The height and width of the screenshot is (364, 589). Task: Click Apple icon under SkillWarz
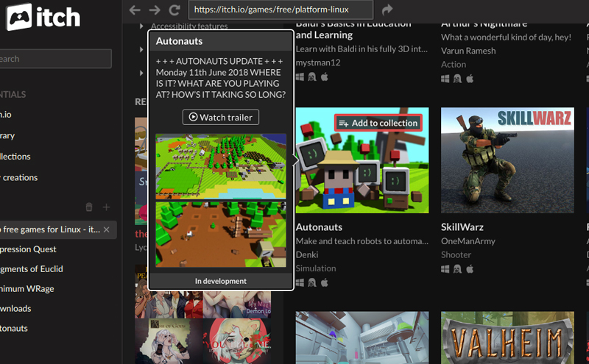pos(470,268)
